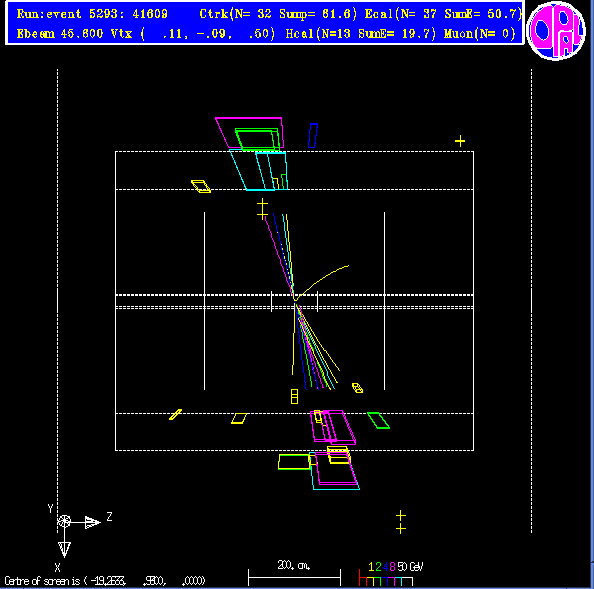Click the Hcal(N=13 SumE= 19.7) readout
The image size is (594, 589).
point(361,34)
